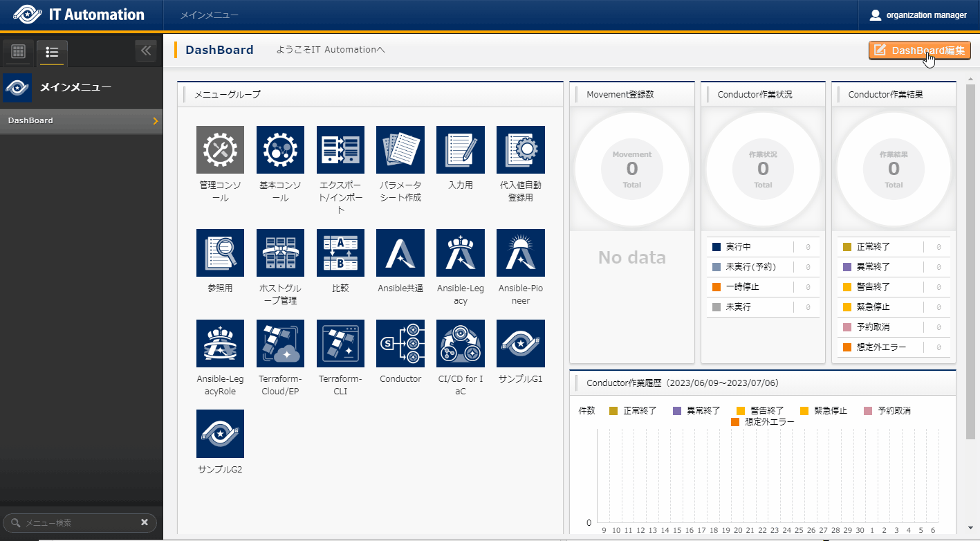Click the DashBoard編集 button
980x541 pixels.
pos(919,51)
